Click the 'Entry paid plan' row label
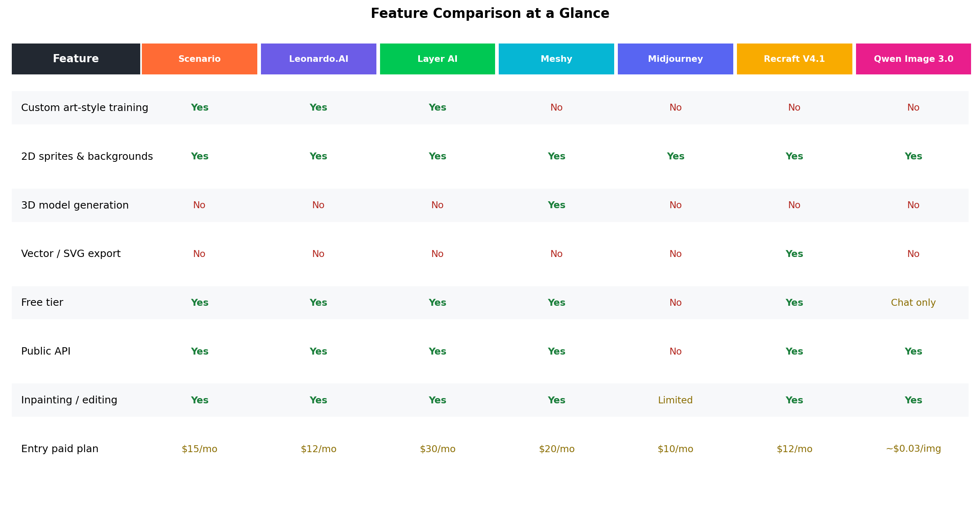980x505 pixels. [60, 449]
